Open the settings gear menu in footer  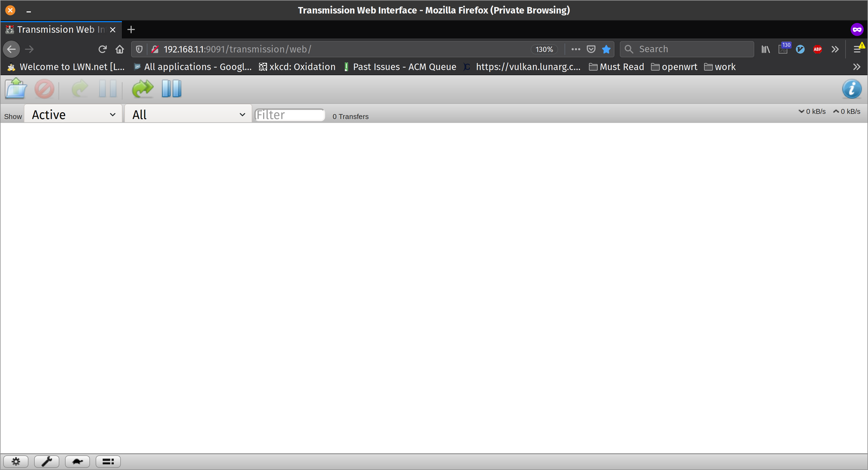coord(16,461)
